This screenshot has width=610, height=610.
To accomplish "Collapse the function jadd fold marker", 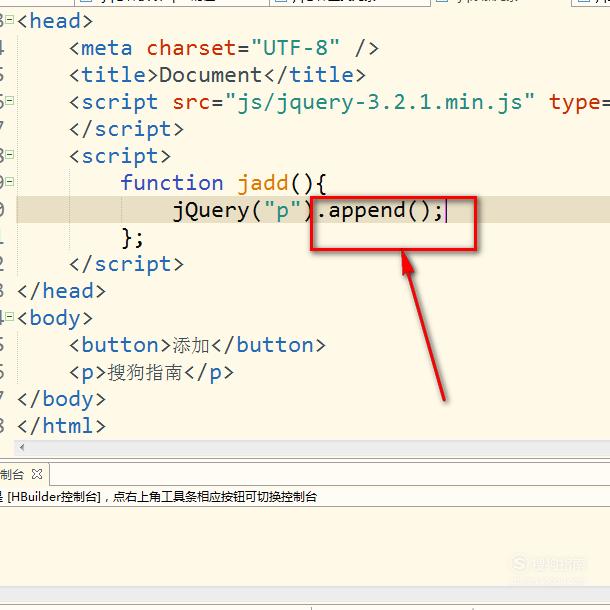I will tap(10, 181).
